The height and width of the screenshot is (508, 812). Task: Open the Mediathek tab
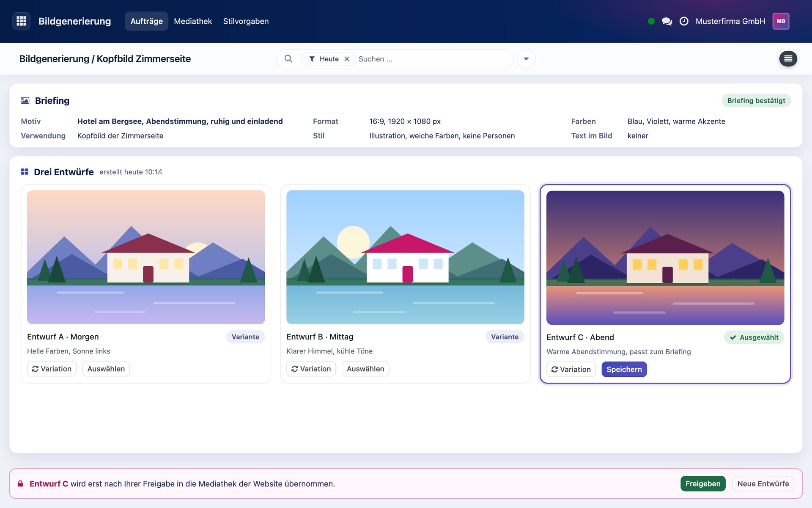193,21
